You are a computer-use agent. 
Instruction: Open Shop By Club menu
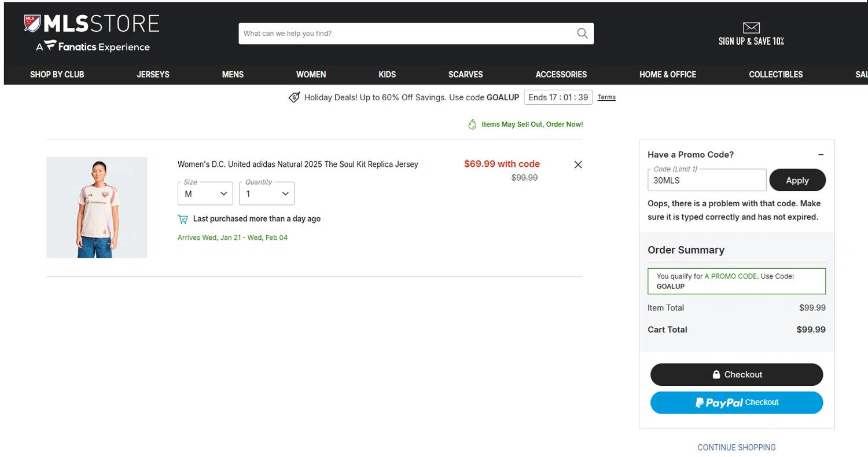(57, 75)
